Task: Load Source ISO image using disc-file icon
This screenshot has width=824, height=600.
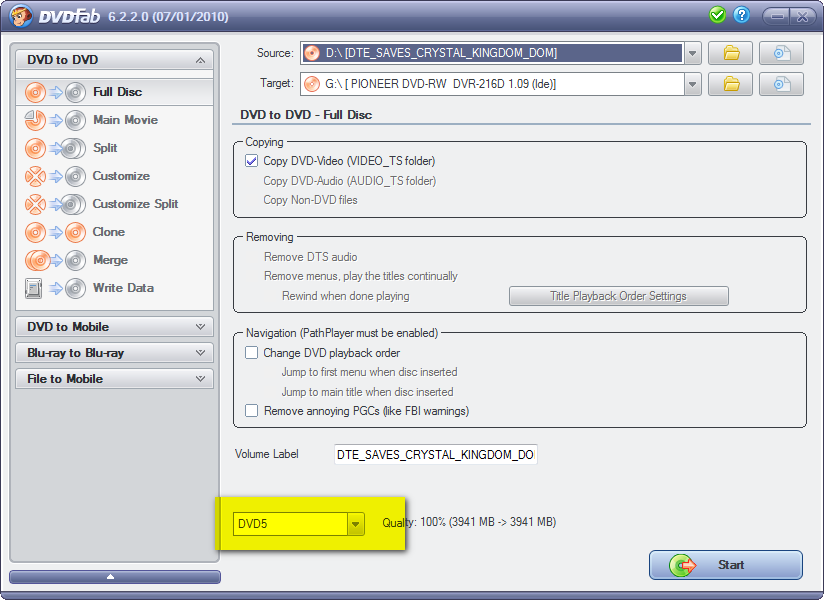Action: point(781,53)
